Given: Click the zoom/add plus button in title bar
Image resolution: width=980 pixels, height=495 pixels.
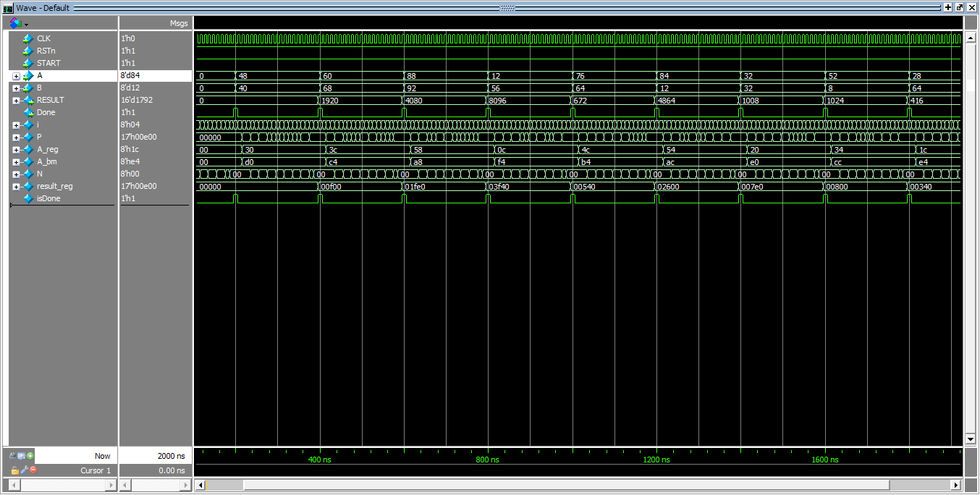Looking at the screenshot, I should click(948, 7).
